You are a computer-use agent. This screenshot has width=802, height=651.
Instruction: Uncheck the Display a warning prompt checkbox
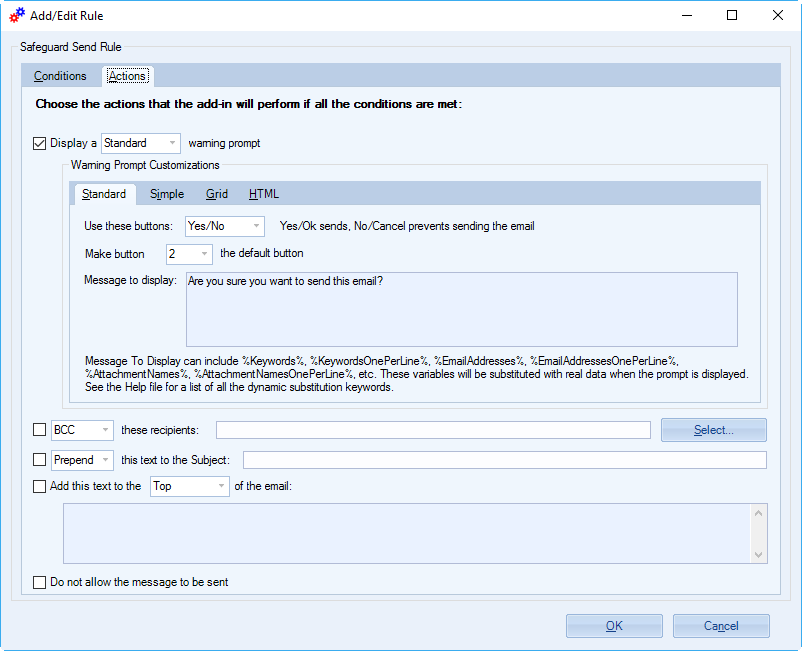tap(39, 143)
